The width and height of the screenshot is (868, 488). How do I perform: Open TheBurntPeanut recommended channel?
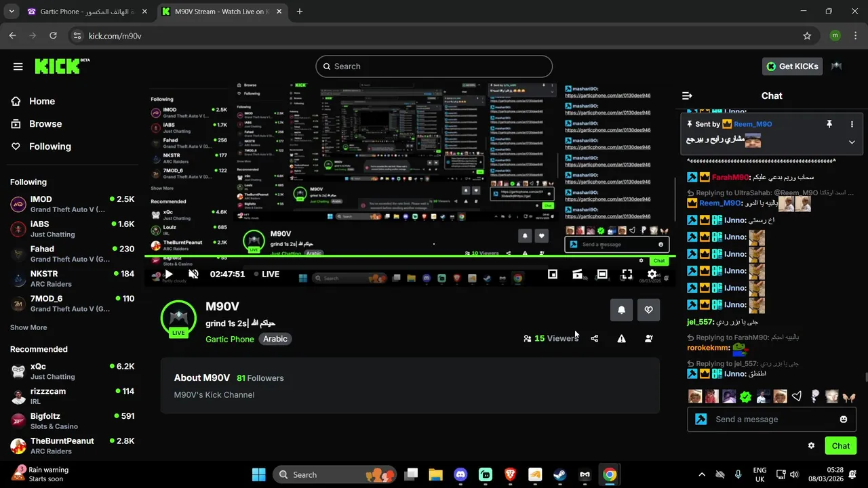point(72,445)
